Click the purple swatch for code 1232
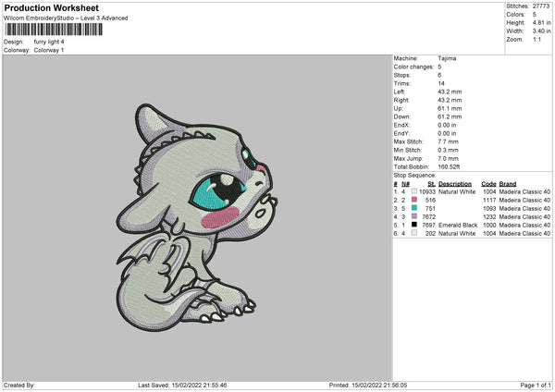 [414, 216]
